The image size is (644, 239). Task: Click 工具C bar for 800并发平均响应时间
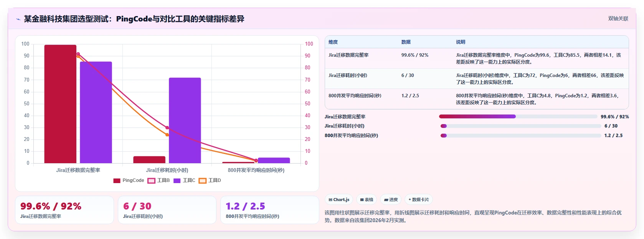click(x=274, y=160)
